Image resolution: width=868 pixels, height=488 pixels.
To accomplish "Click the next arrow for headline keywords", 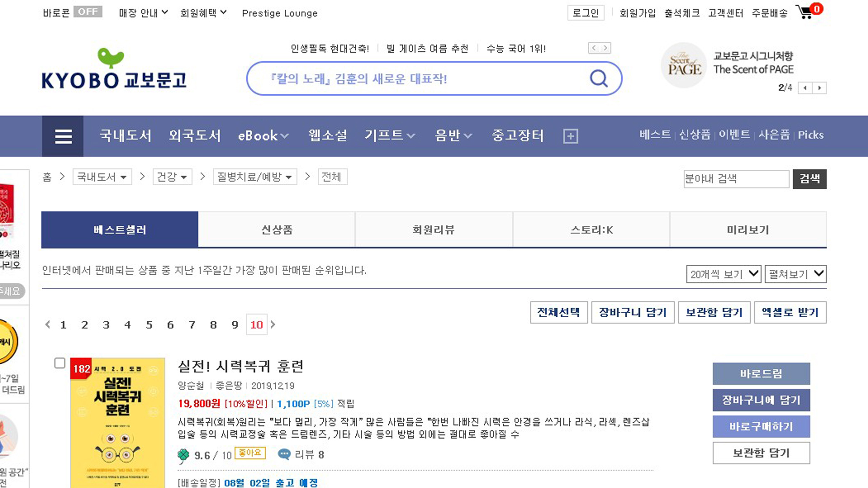I will click(x=605, y=48).
